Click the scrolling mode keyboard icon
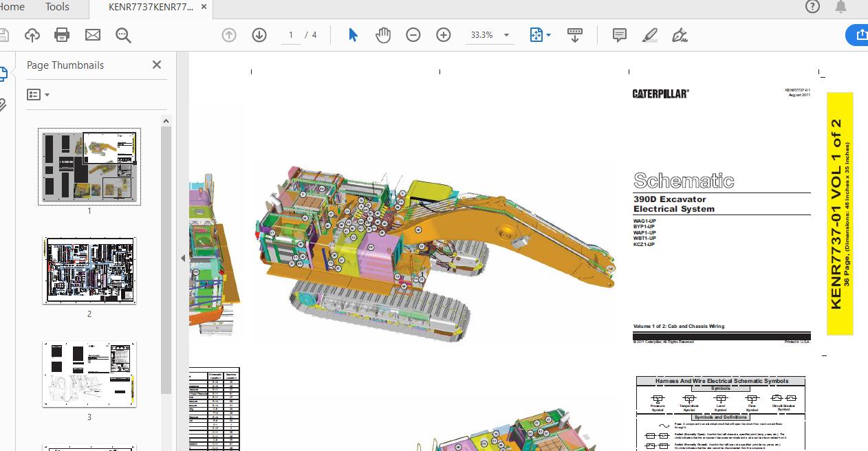Screen dimensions: 868x451 coord(575,35)
